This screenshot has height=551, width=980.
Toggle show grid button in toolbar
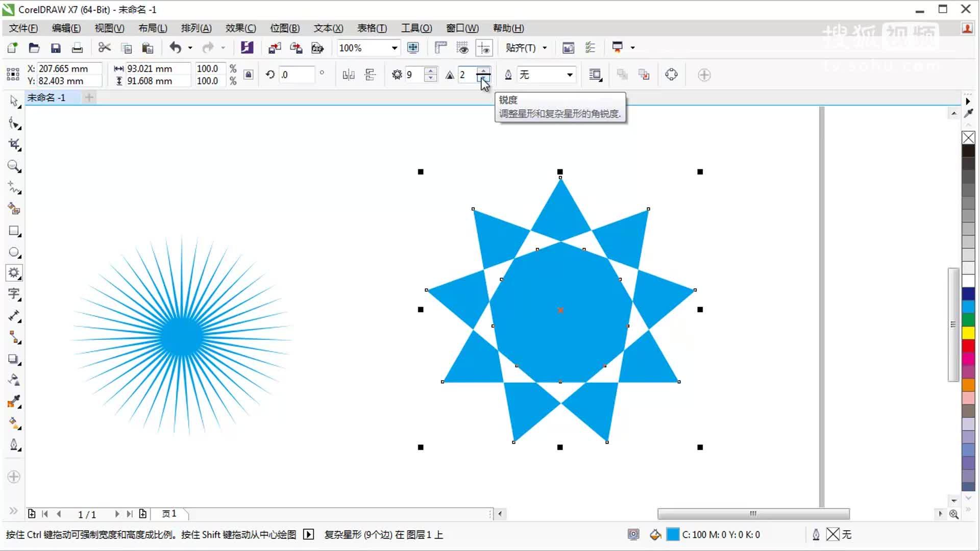point(462,48)
